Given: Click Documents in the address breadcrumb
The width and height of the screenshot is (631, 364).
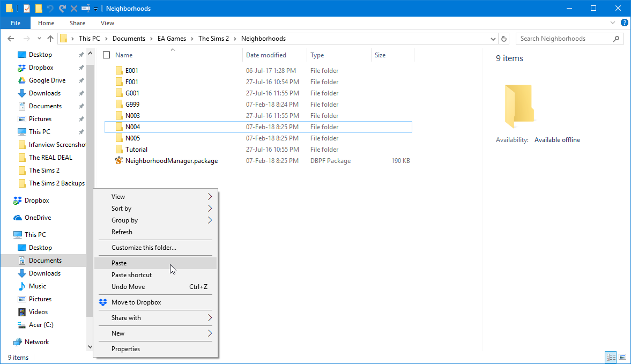Looking at the screenshot, I should click(129, 39).
